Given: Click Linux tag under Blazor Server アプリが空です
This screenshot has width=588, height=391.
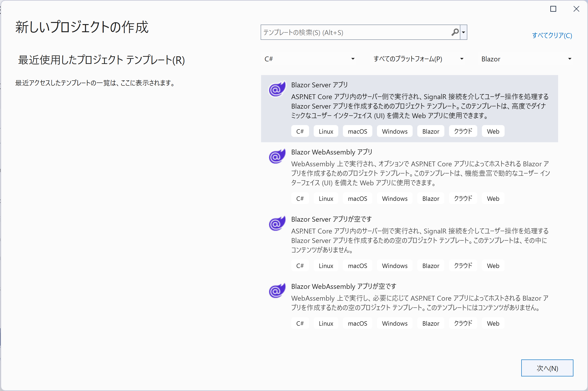Looking at the screenshot, I should pyautogui.click(x=326, y=266).
